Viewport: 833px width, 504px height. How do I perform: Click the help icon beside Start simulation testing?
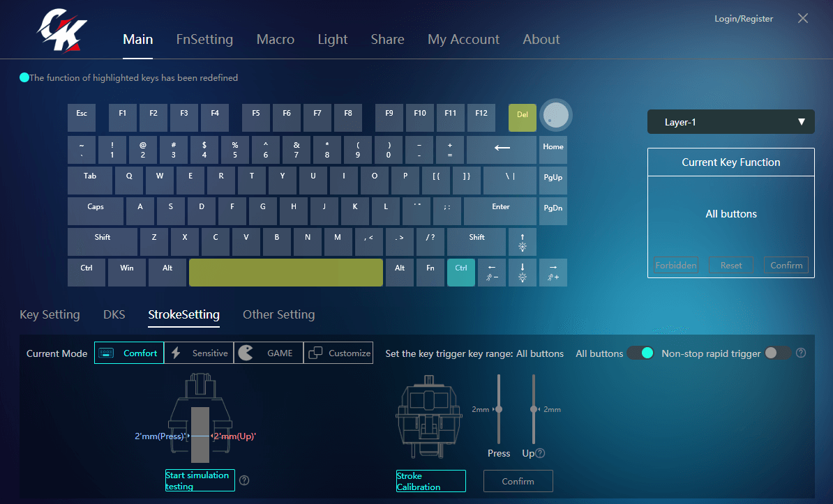pos(244,480)
